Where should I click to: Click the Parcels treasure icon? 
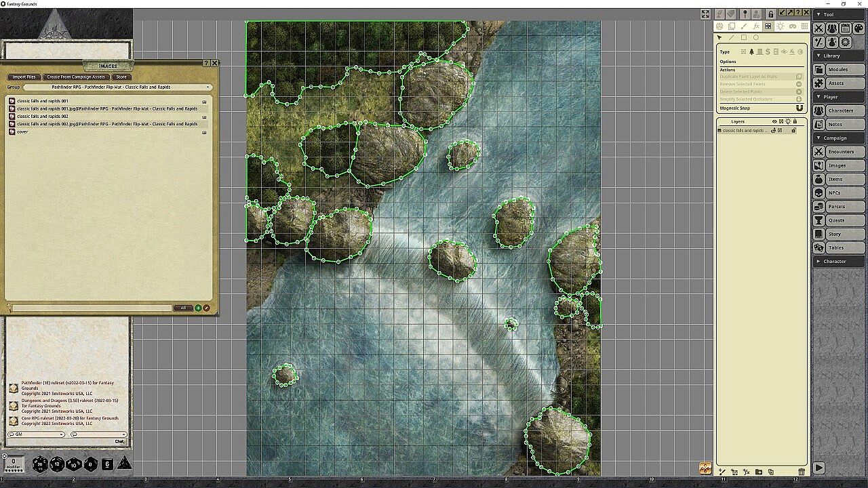[x=819, y=206]
